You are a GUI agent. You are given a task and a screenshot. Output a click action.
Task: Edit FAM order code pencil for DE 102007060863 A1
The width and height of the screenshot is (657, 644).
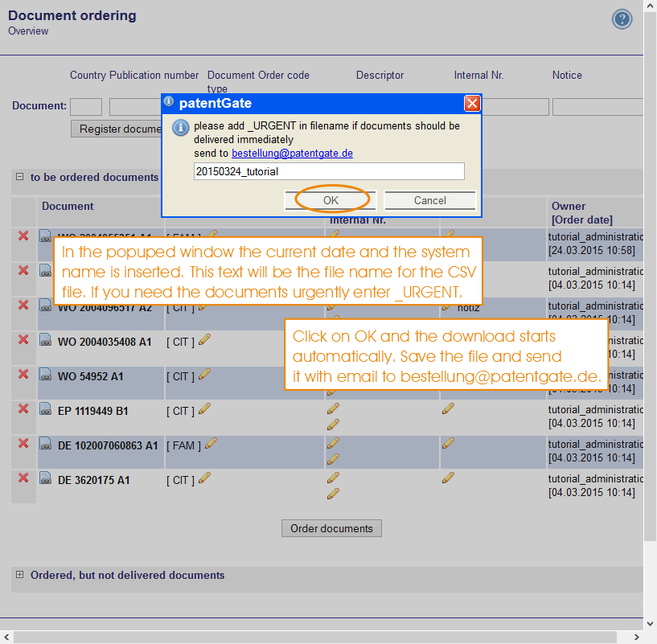coord(211,443)
